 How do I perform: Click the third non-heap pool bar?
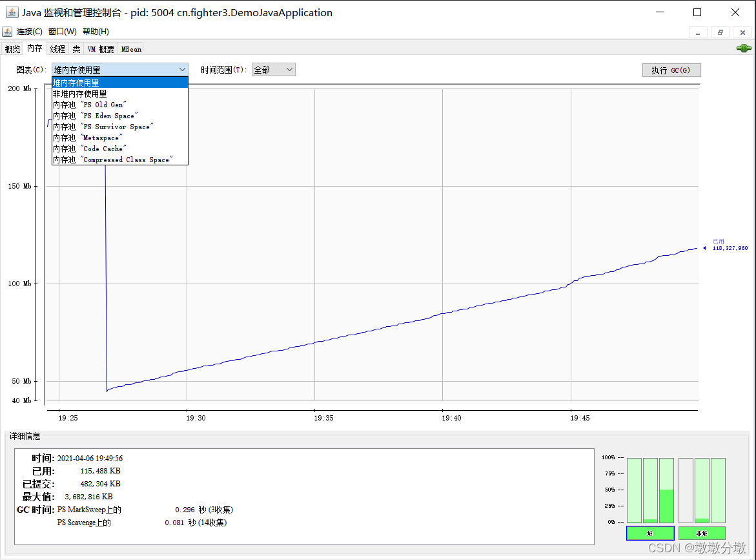tap(718, 490)
